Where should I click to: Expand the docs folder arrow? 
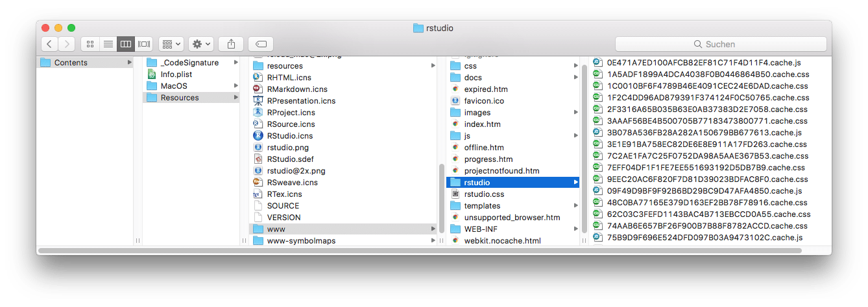pos(575,78)
